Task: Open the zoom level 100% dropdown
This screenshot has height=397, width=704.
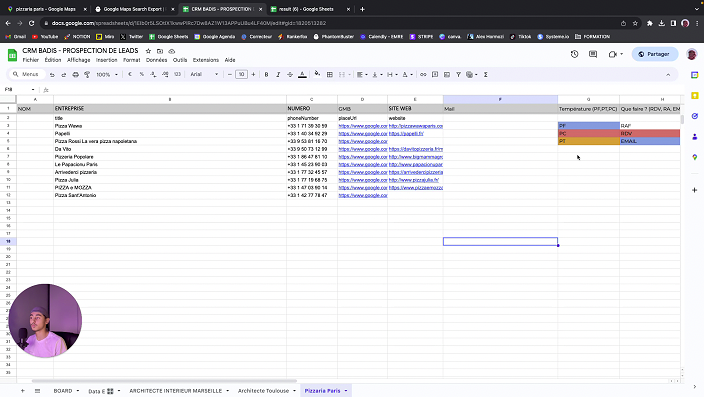Action: point(107,75)
